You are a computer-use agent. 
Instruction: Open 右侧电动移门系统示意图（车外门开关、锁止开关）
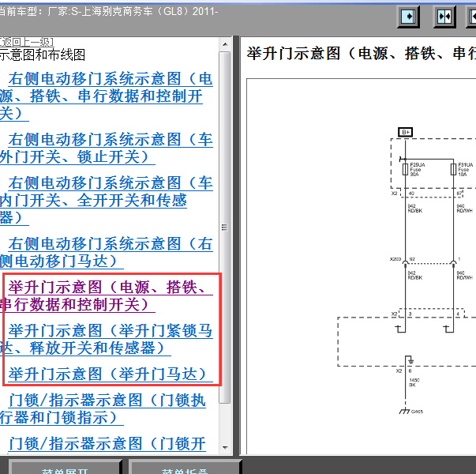(x=107, y=149)
